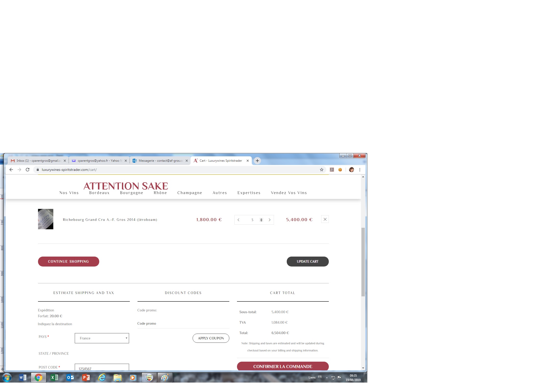
Task: Reload the cart page in Chrome
Action: click(28, 170)
